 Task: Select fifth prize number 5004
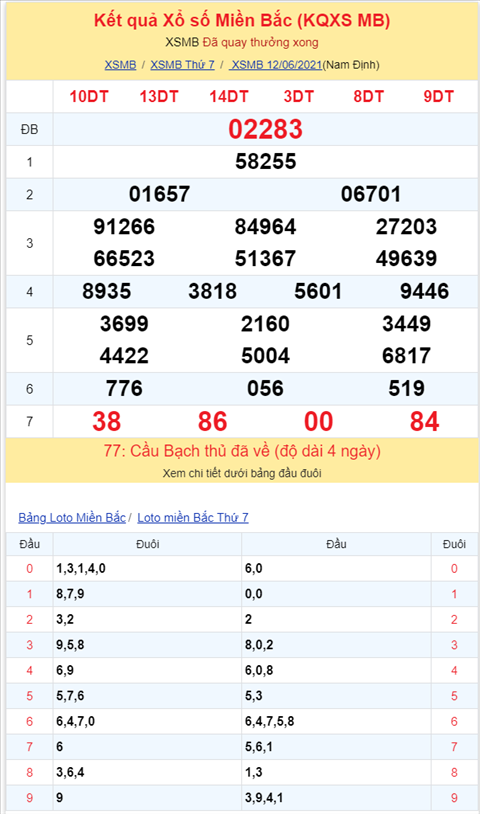(x=265, y=356)
